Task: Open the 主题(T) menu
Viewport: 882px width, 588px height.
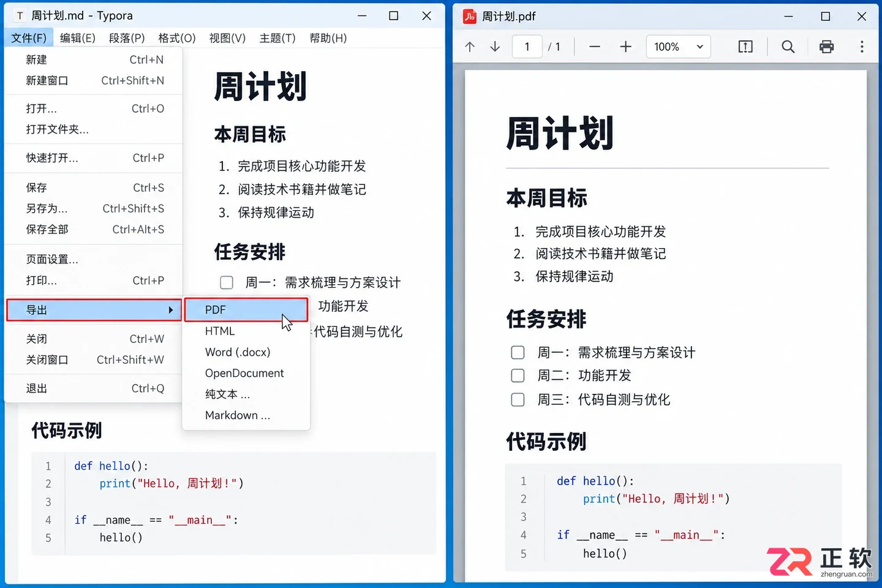Action: (277, 38)
